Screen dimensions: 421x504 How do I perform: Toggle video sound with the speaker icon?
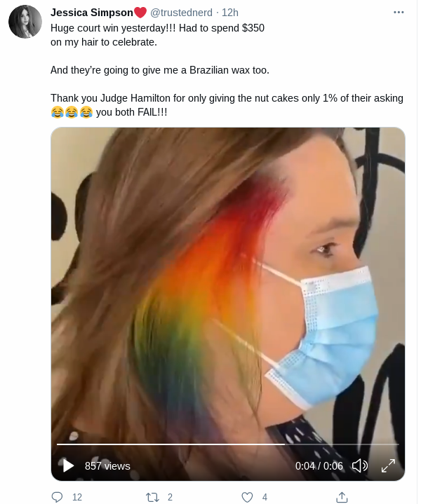359,465
